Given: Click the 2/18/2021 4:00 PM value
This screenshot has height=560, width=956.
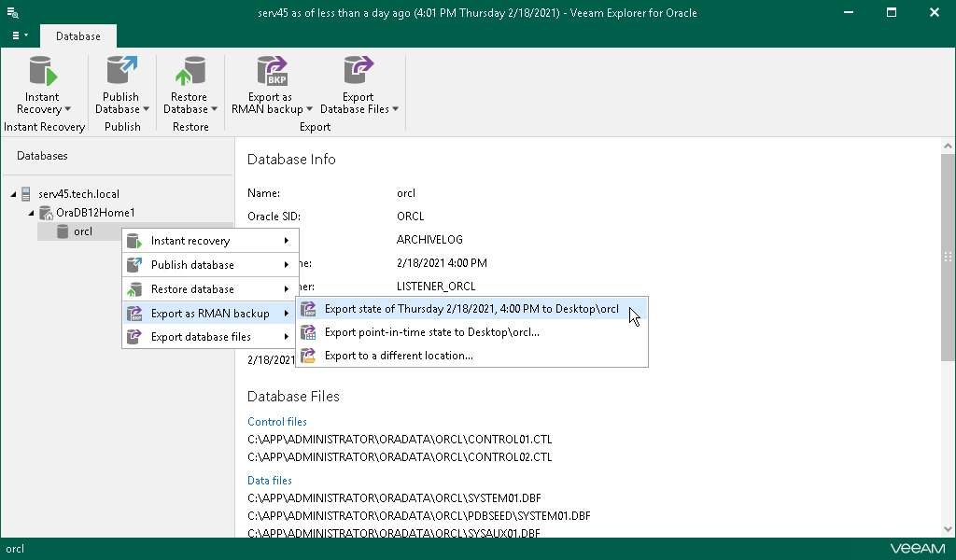Looking at the screenshot, I should pos(442,263).
